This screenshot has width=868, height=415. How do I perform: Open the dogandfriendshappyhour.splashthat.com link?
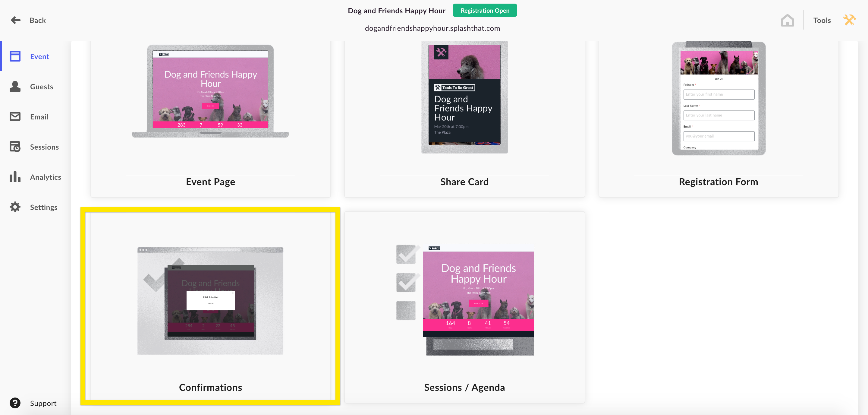(x=432, y=28)
